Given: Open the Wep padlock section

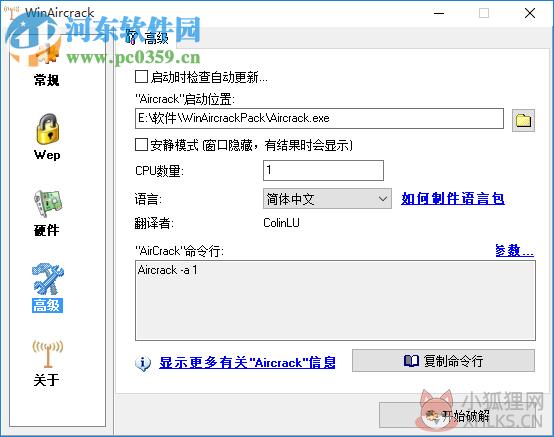Looking at the screenshot, I should [47, 136].
